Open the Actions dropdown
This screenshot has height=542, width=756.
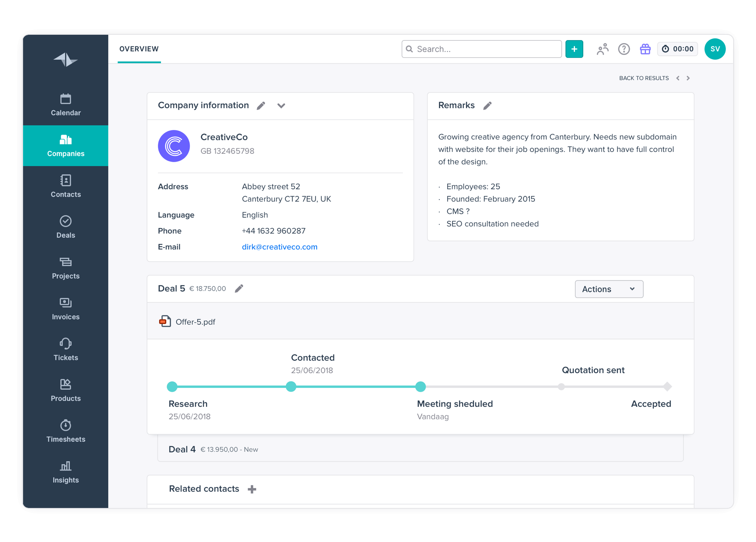(609, 289)
